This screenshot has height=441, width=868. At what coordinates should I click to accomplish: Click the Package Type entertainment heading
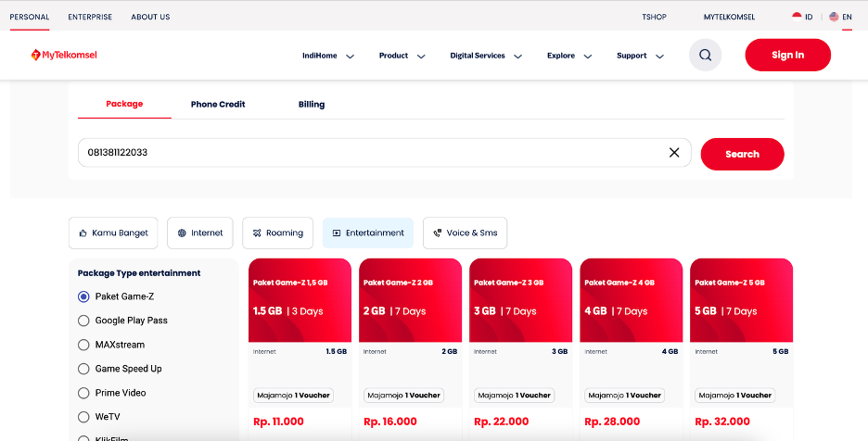coord(139,273)
